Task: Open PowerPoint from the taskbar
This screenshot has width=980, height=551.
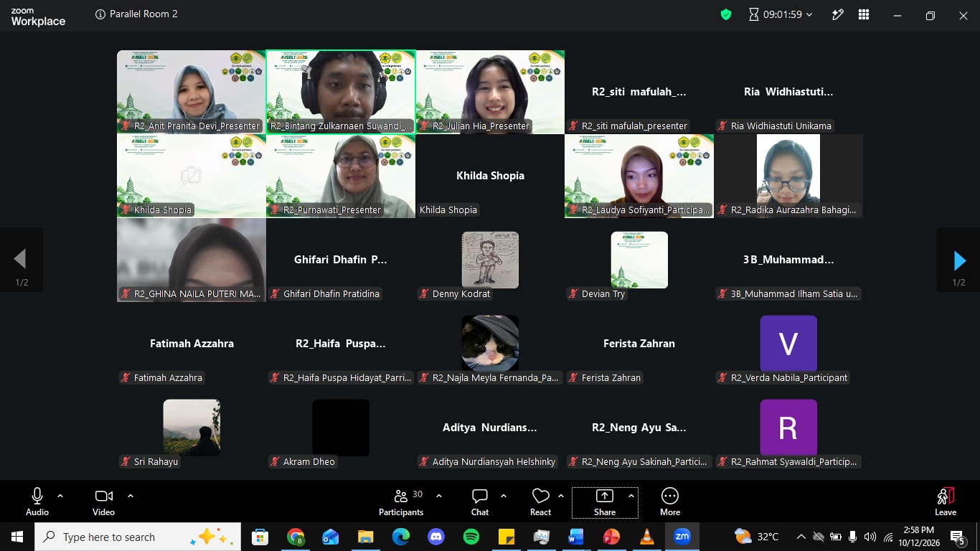Action: (611, 537)
